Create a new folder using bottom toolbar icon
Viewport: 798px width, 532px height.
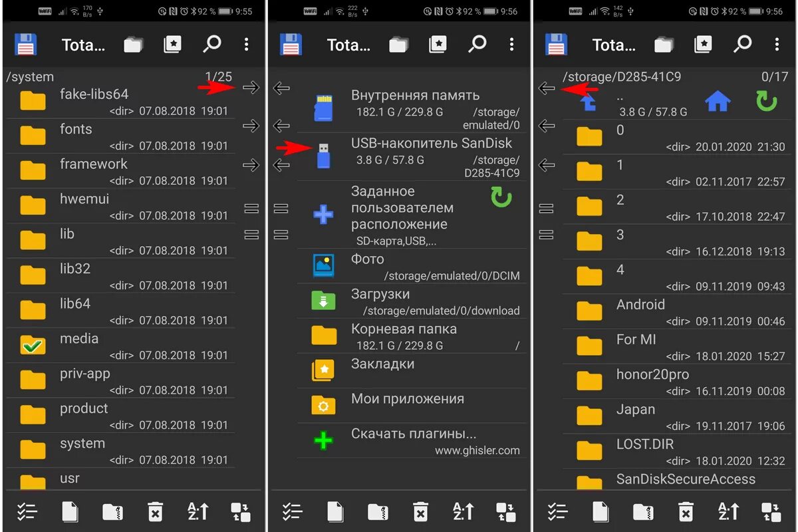112,511
